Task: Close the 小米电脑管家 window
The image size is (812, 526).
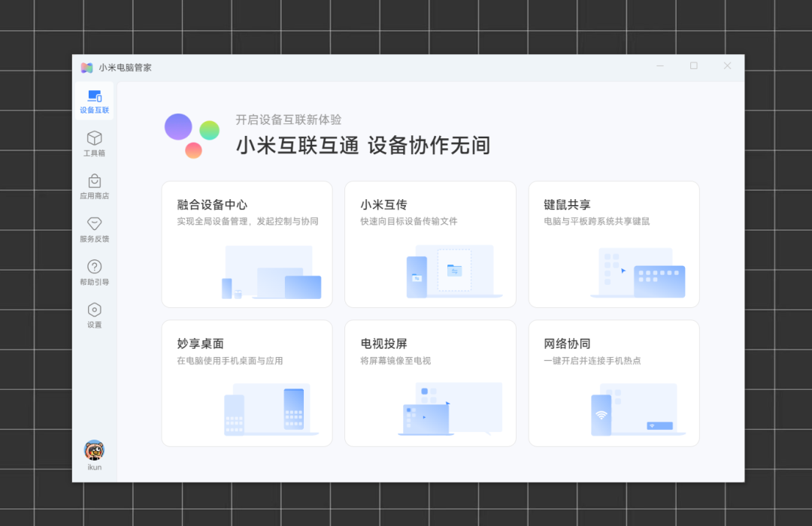Action: (x=727, y=66)
